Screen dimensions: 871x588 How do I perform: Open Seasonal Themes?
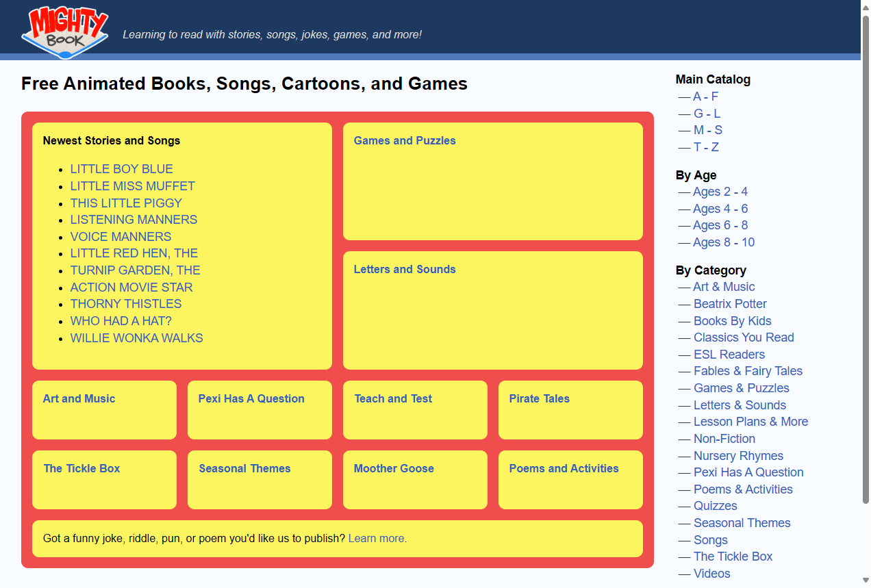coord(244,468)
